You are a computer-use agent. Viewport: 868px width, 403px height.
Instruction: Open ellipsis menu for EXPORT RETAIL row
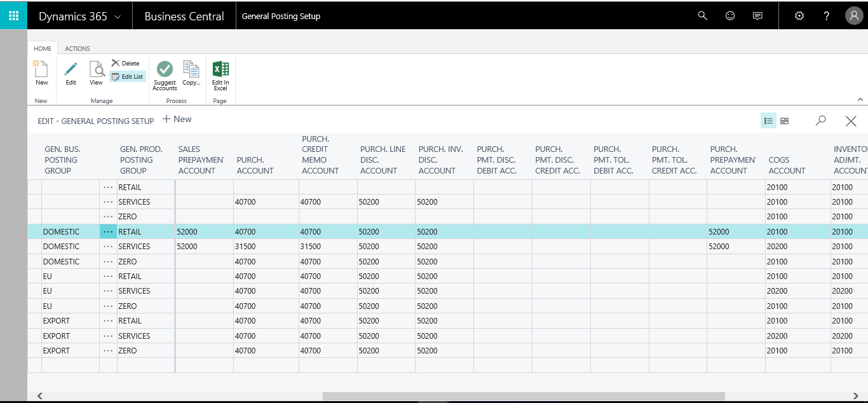click(108, 321)
